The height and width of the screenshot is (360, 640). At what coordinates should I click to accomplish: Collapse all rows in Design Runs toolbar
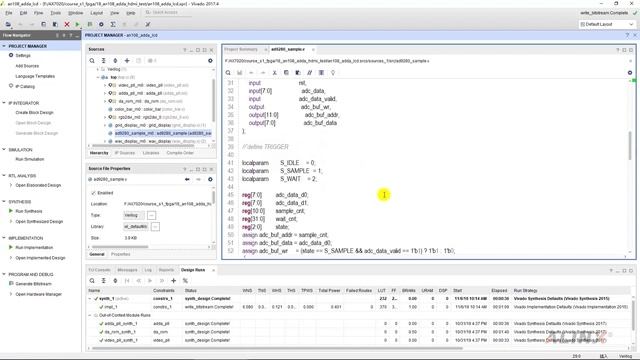[104, 281]
